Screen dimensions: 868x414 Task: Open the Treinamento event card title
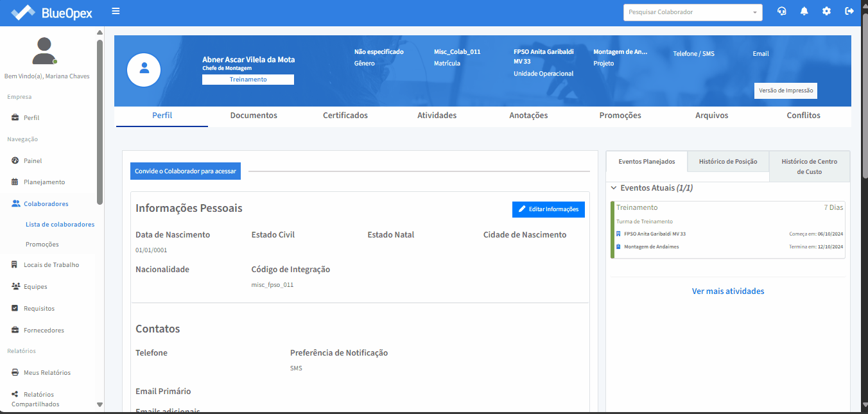tap(637, 207)
